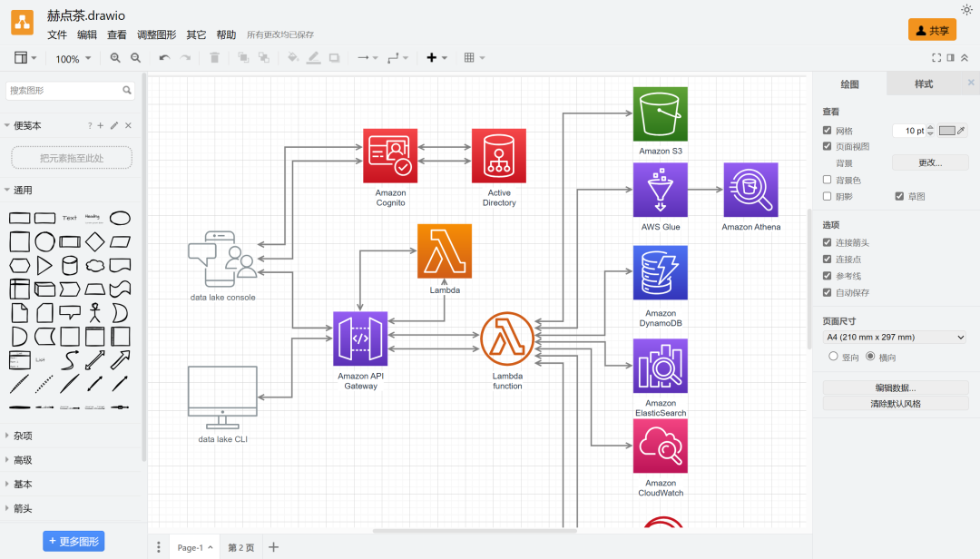Toggle the sun appearance icon
This screenshot has height=559, width=980.
(x=966, y=9)
